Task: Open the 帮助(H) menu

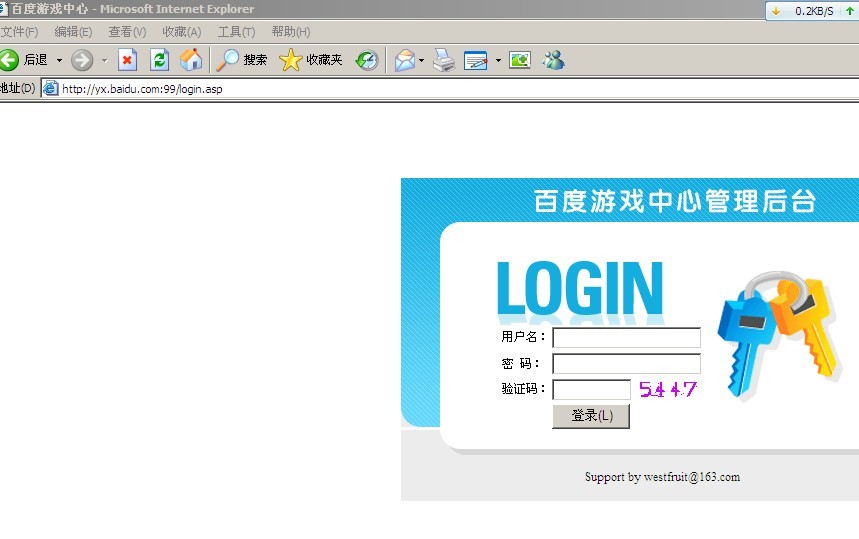Action: (x=290, y=32)
